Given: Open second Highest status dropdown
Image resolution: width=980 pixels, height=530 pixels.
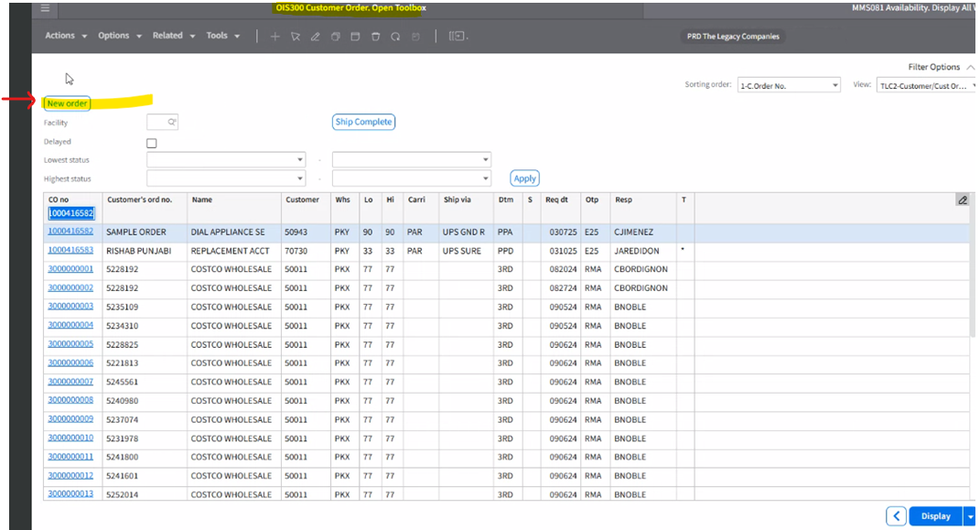Looking at the screenshot, I should tap(411, 178).
